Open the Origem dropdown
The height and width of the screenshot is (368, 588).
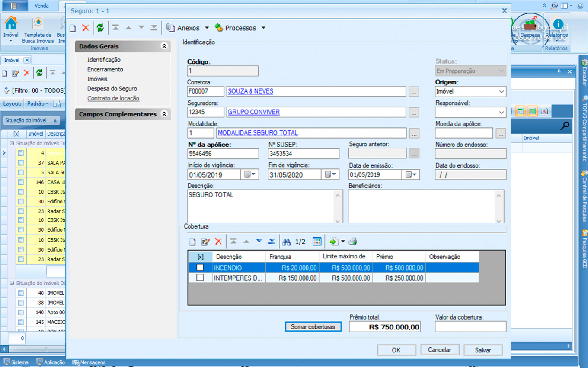pyautogui.click(x=501, y=92)
